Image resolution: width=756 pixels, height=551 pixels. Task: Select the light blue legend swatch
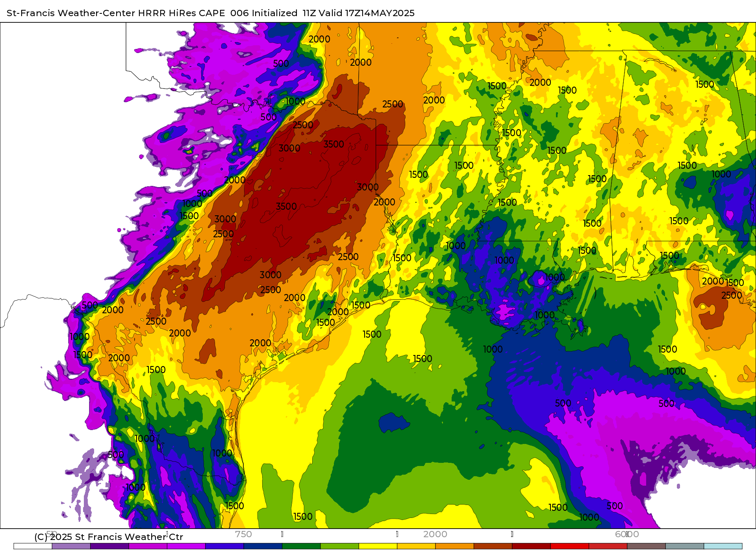pos(723,546)
